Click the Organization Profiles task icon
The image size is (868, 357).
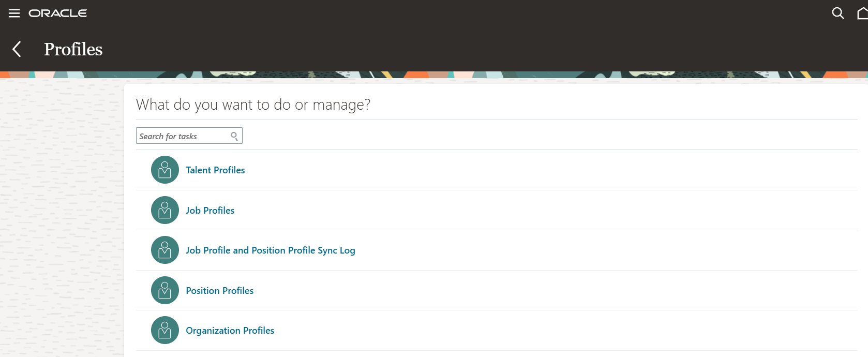pos(164,330)
